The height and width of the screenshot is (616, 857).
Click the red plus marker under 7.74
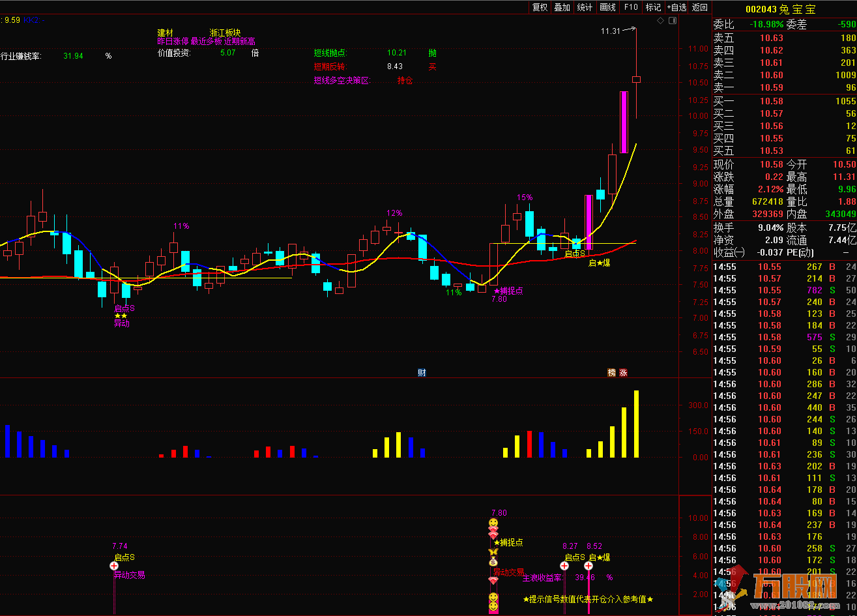point(114,566)
